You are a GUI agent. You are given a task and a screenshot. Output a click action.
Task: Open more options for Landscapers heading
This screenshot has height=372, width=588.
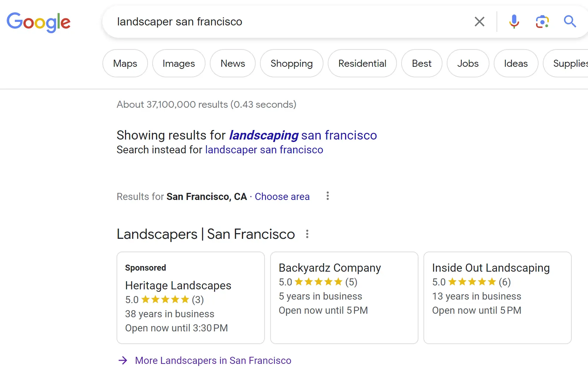click(307, 234)
